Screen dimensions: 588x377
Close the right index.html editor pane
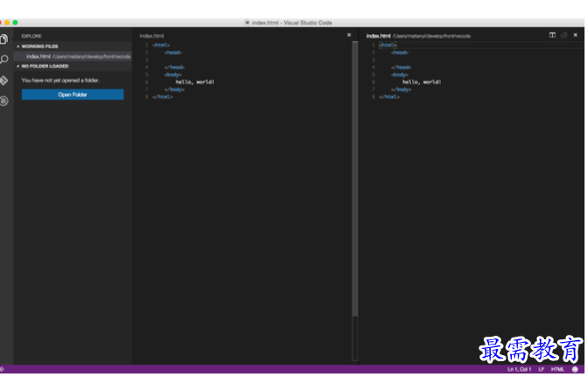coord(575,35)
